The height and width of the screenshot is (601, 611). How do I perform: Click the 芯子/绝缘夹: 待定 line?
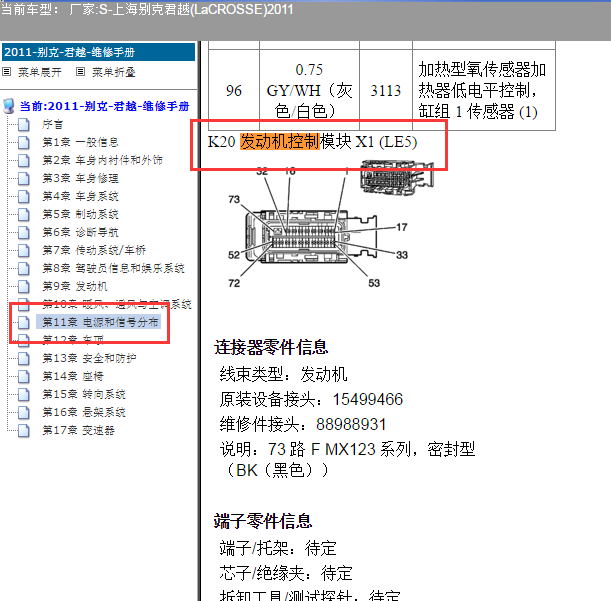point(286,573)
